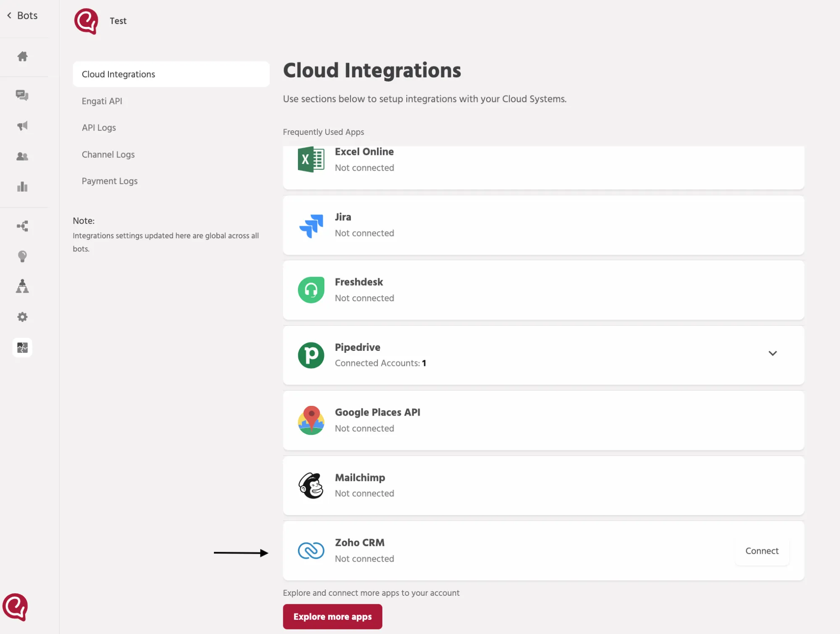The image size is (840, 634).
Task: Select the Google Places API title
Action: point(377,412)
